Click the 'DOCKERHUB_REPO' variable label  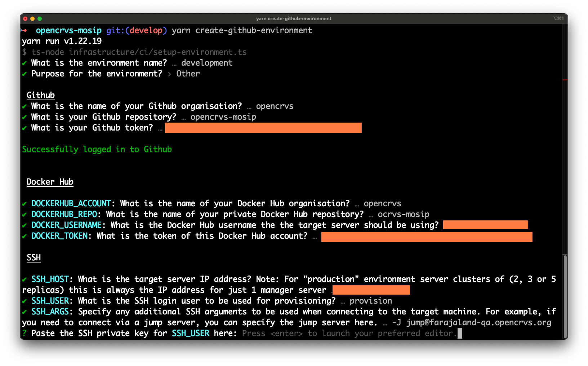[x=64, y=214]
